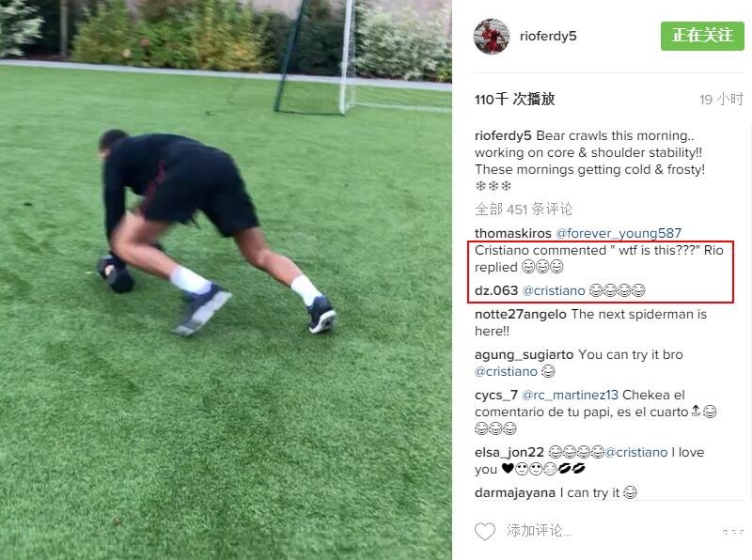Open the three-dot more options menu

click(733, 532)
